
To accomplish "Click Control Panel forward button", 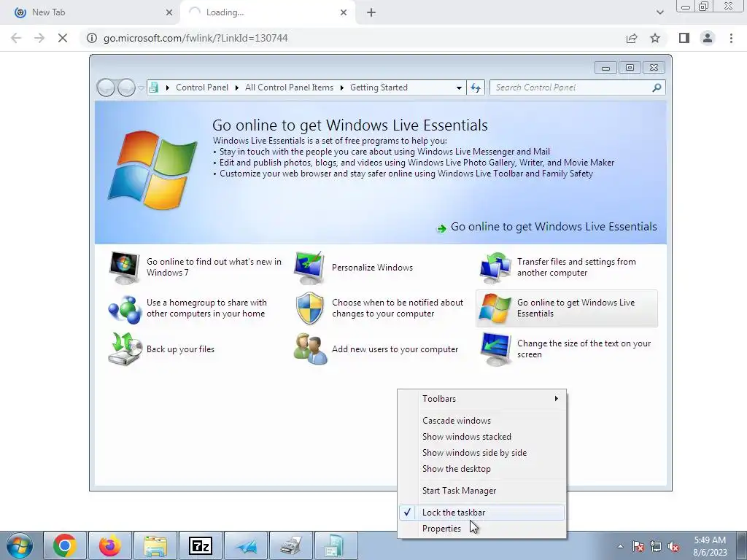I will coord(126,87).
